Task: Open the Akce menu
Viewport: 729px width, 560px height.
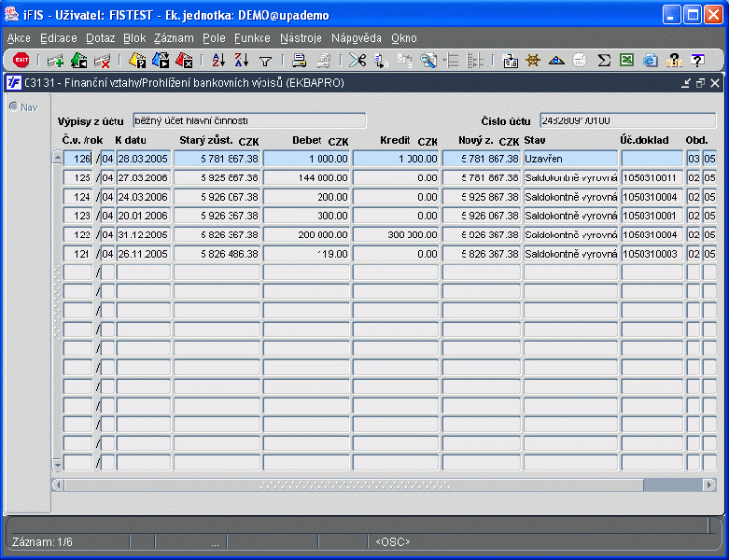Action: click(x=19, y=38)
